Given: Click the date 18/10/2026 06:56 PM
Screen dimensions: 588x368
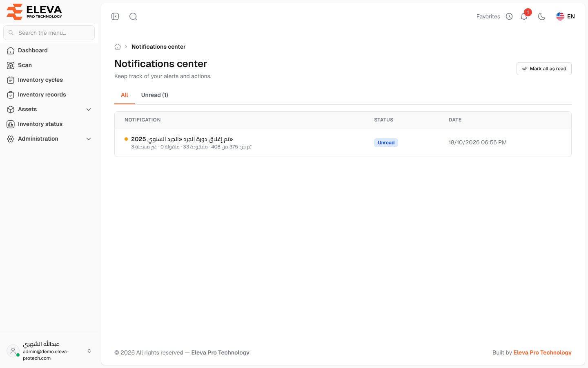Looking at the screenshot, I should [477, 142].
